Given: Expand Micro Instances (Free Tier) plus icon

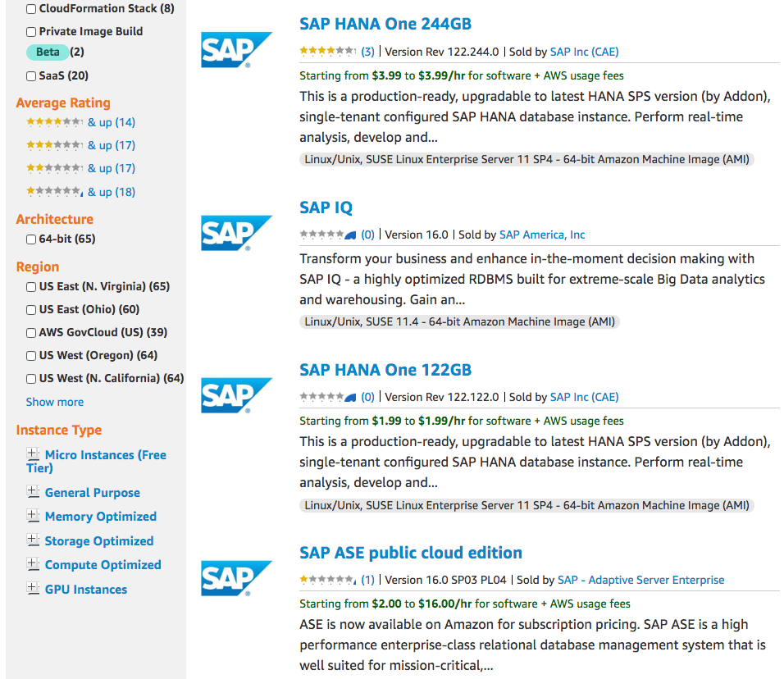Looking at the screenshot, I should (x=33, y=453).
